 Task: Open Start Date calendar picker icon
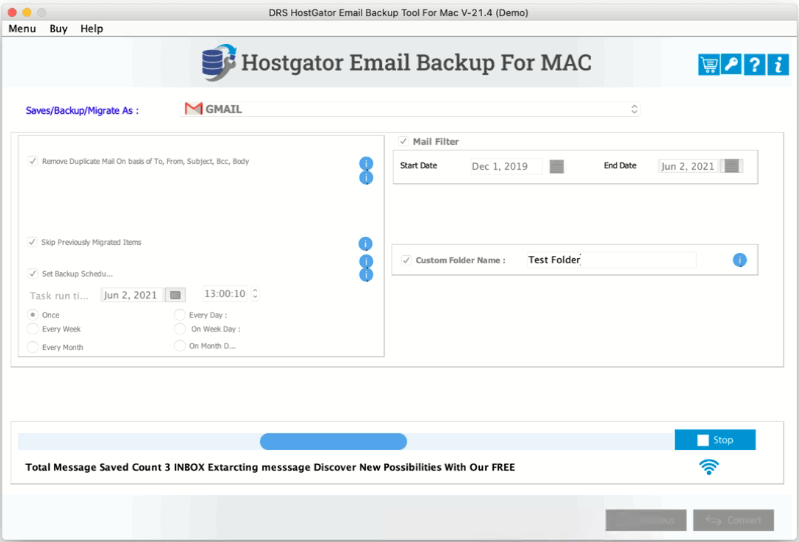coord(556,166)
